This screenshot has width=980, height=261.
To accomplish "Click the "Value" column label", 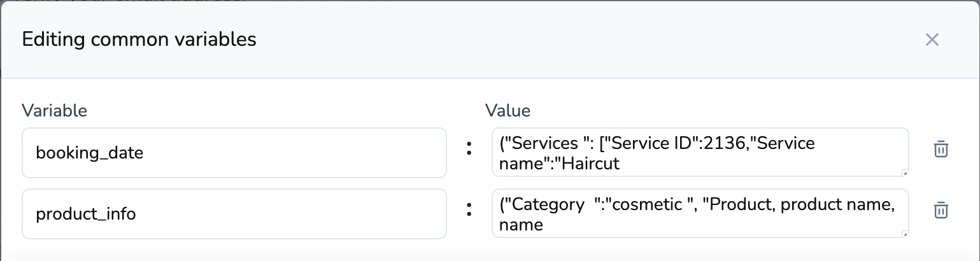I will pos(508,111).
